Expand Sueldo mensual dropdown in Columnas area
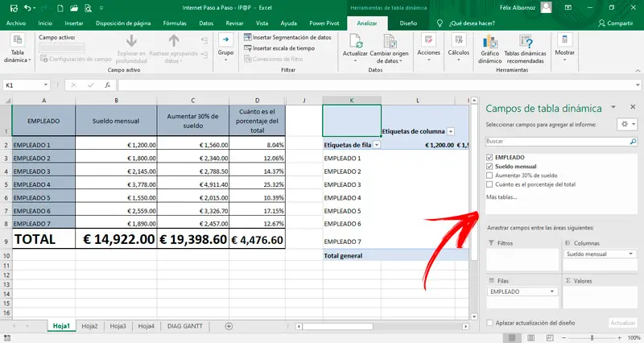 (x=629, y=254)
